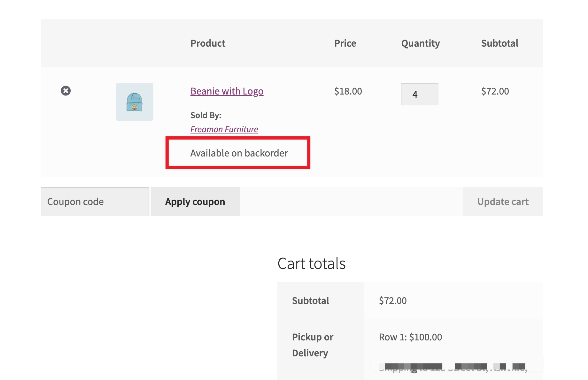Click the Price column header

point(345,43)
